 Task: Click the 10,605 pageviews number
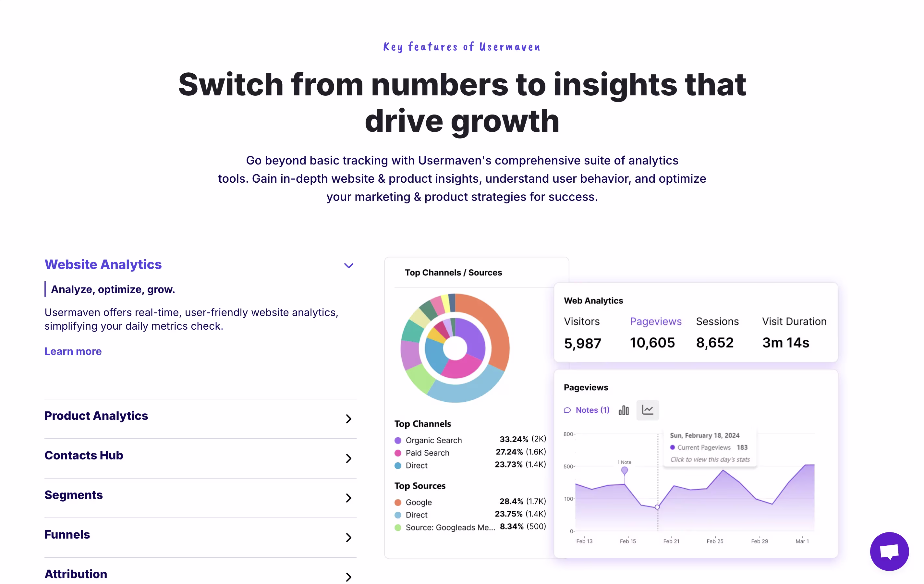(652, 343)
